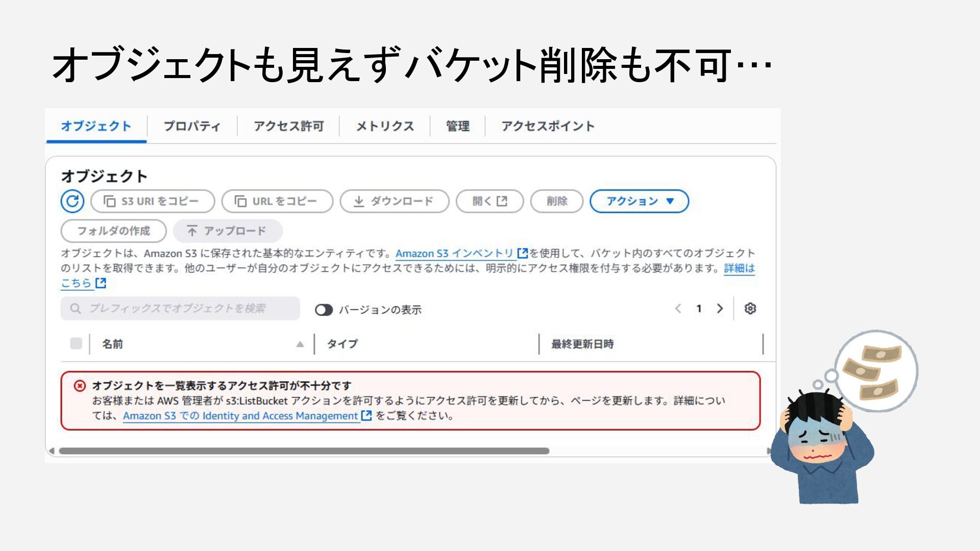
Task: Click the ダウンロード button
Action: click(x=394, y=201)
